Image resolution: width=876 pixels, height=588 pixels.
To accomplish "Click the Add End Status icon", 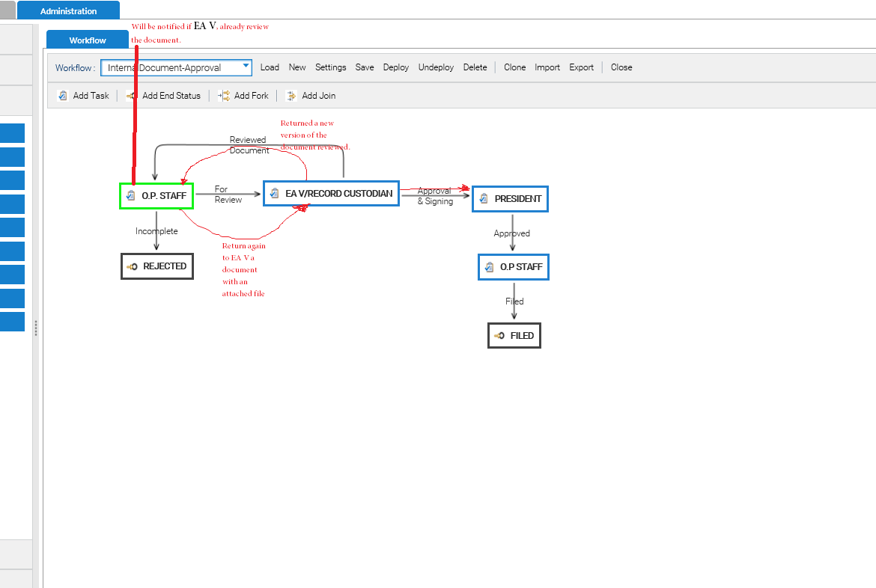I will tap(131, 96).
